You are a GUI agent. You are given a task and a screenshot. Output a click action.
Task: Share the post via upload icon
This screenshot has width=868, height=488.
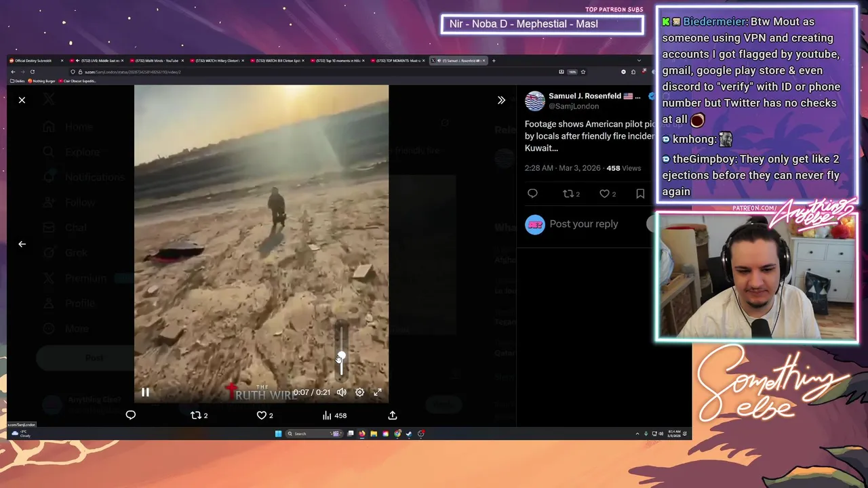pos(392,415)
